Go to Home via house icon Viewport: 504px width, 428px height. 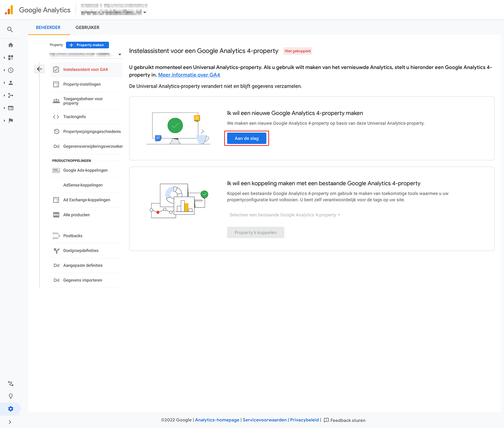[x=11, y=45]
